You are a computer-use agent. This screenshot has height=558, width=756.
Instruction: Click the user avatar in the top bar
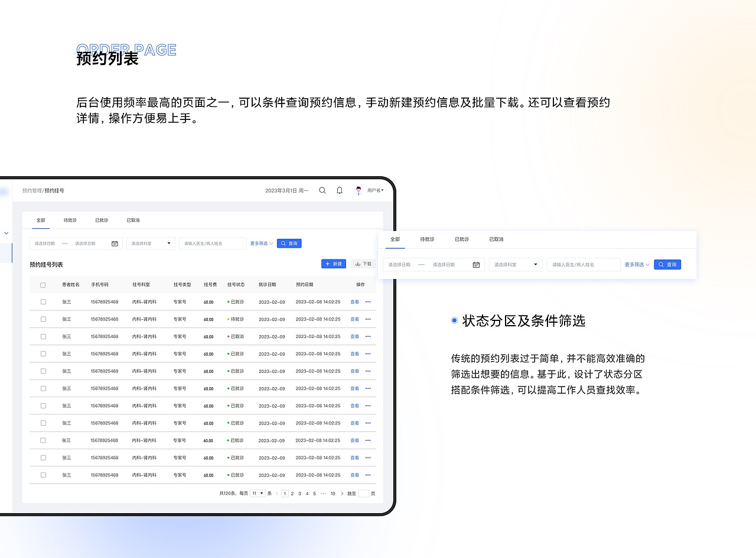pos(359,190)
